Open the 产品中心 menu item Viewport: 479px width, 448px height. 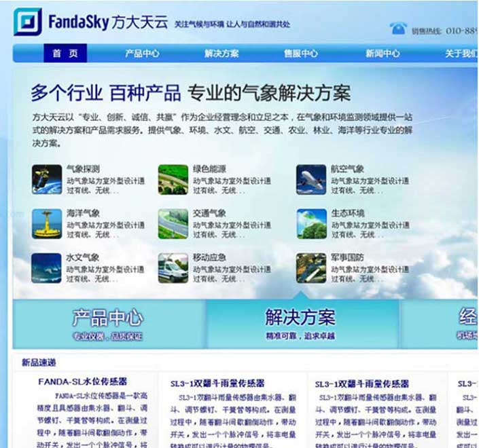pos(142,54)
